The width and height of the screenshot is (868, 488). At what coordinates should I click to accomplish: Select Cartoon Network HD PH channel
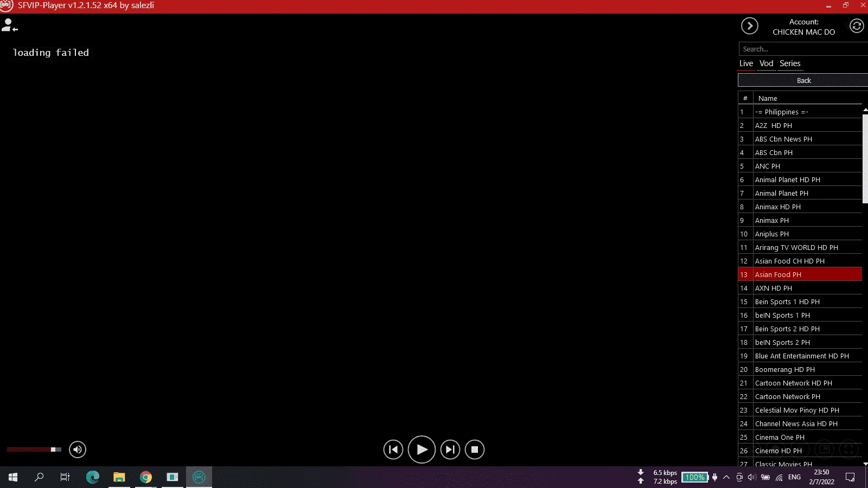tap(800, 383)
